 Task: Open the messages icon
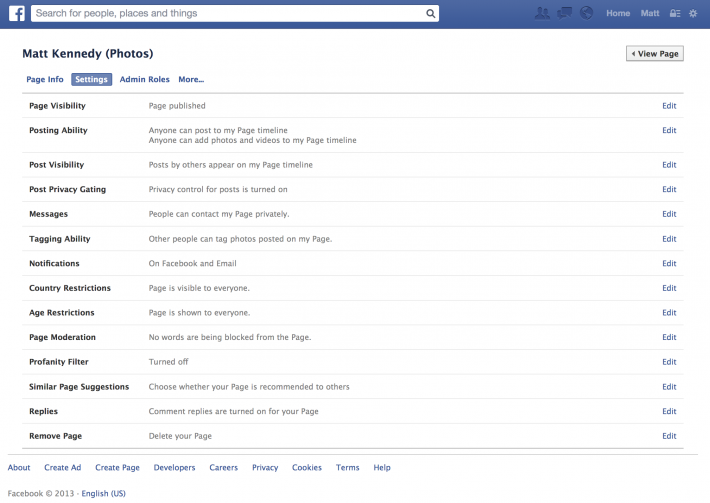564,13
